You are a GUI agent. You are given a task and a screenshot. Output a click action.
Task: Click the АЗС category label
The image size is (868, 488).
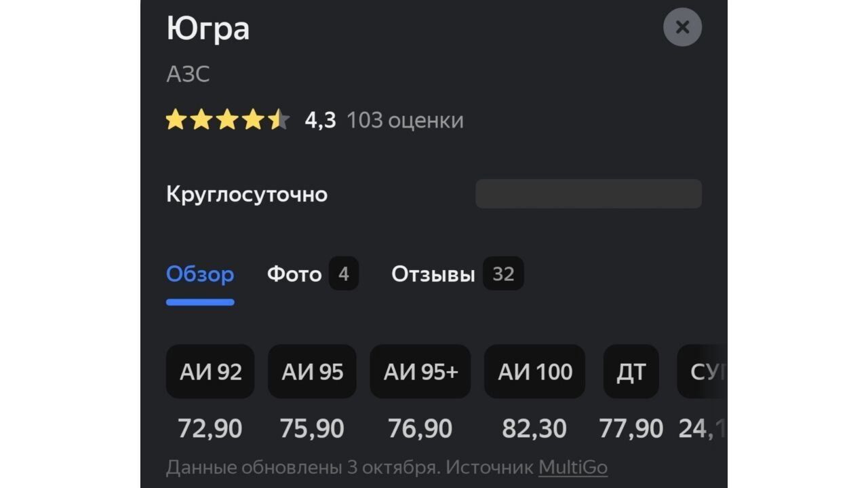coord(188,75)
